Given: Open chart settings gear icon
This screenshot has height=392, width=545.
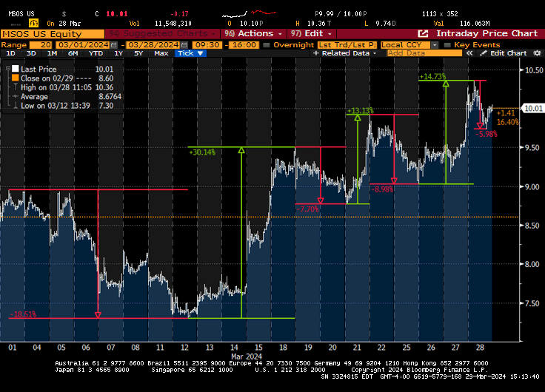Looking at the screenshot, I should (537, 53).
